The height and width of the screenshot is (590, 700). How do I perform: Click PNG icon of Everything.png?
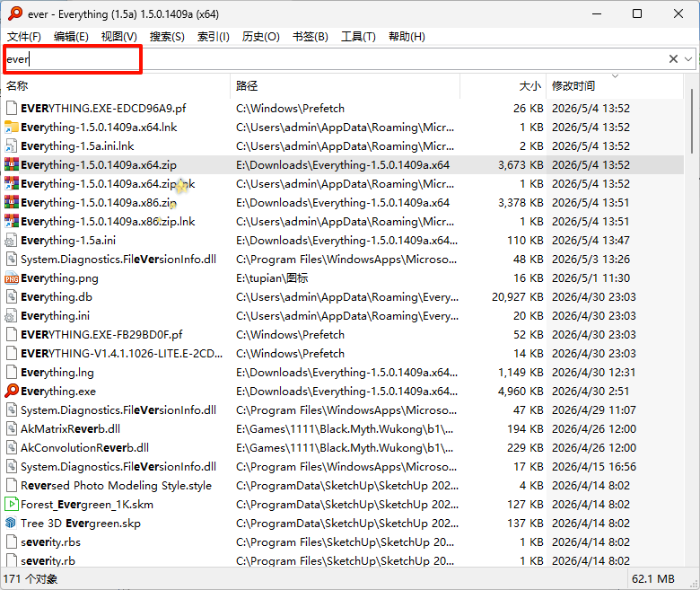11,278
